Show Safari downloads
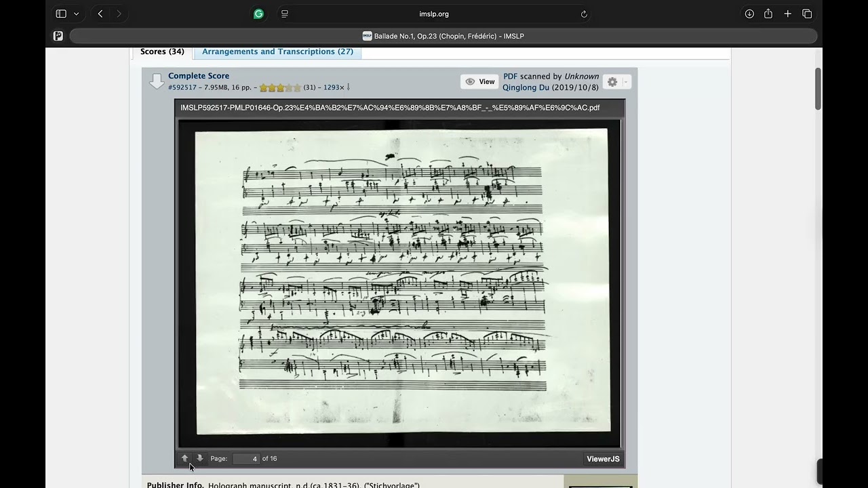 pos(749,14)
